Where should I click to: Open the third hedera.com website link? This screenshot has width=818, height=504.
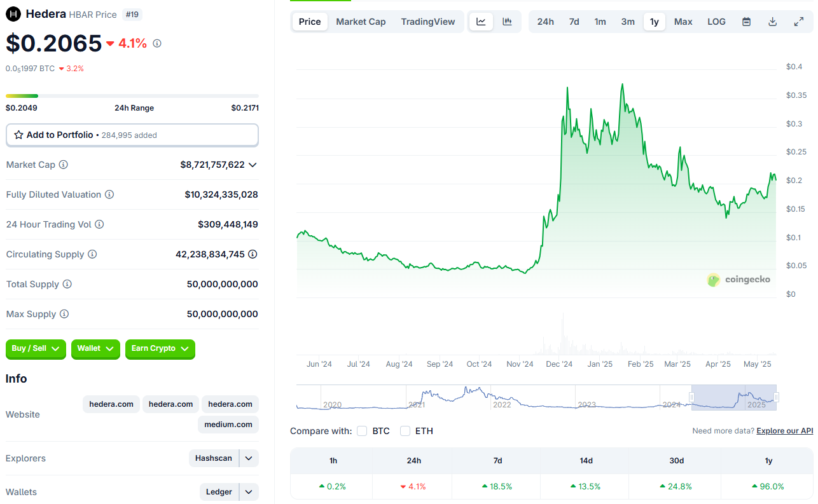[230, 404]
